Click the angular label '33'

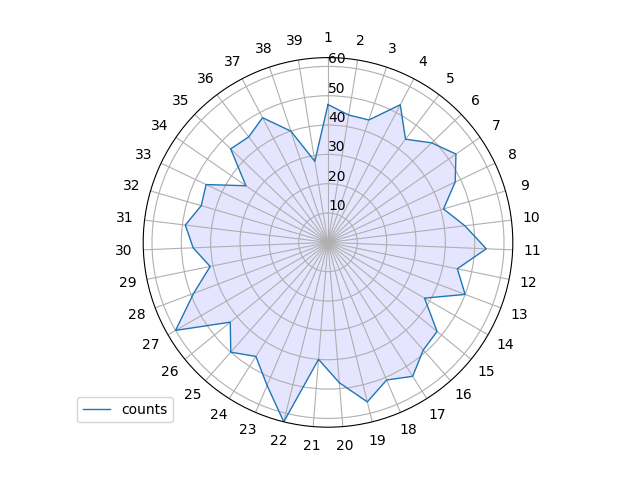[143, 154]
